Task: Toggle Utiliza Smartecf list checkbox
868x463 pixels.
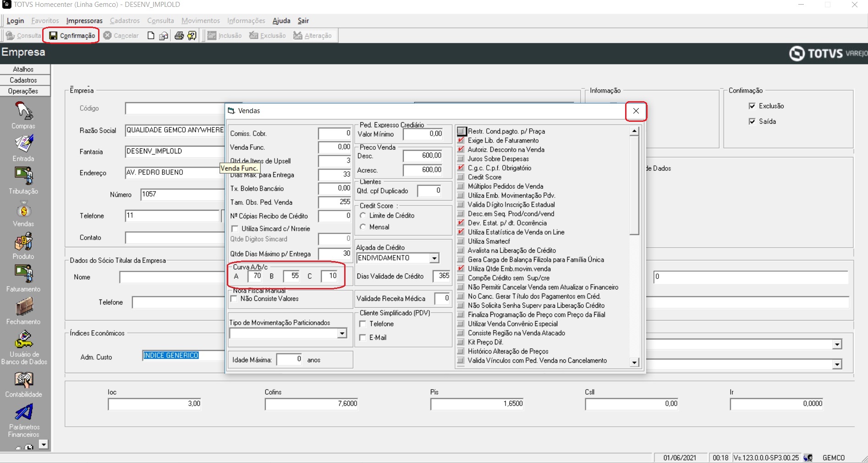Action: tap(461, 241)
